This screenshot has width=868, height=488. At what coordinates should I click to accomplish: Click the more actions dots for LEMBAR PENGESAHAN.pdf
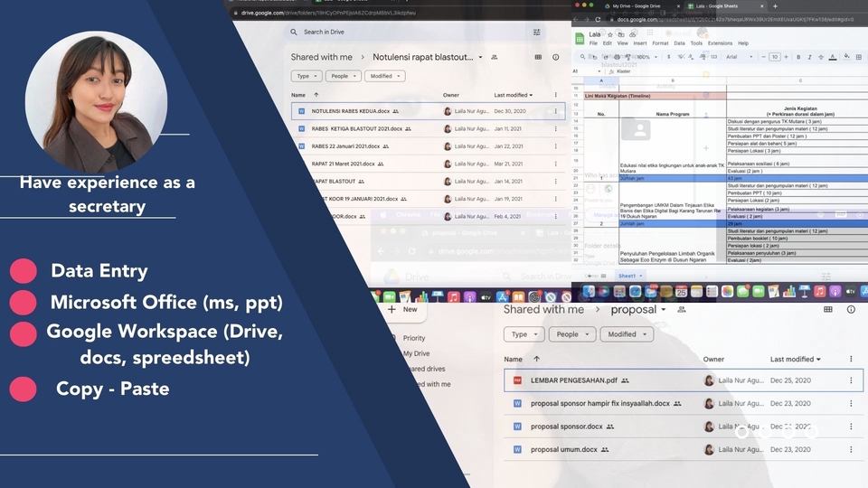(851, 380)
